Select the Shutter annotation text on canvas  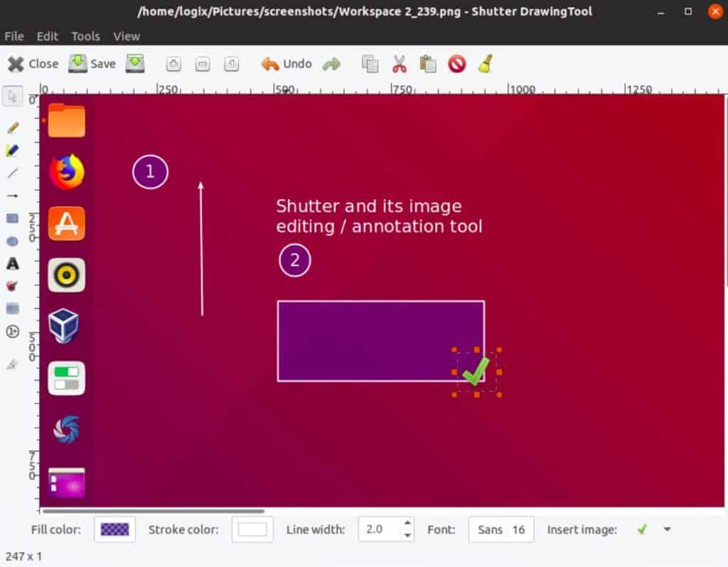379,216
